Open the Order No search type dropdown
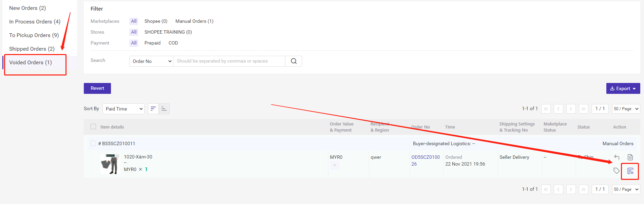This screenshot has width=644, height=204. coord(151,61)
